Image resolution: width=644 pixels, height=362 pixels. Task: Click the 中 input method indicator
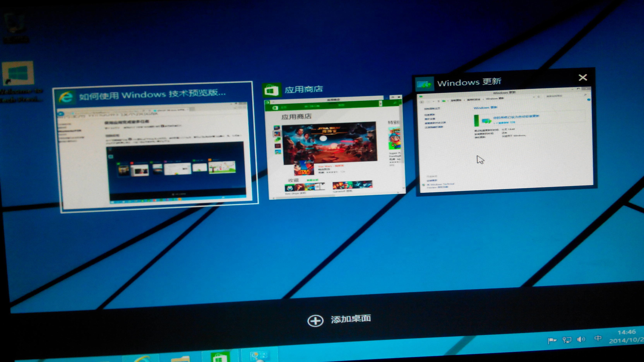(x=598, y=338)
